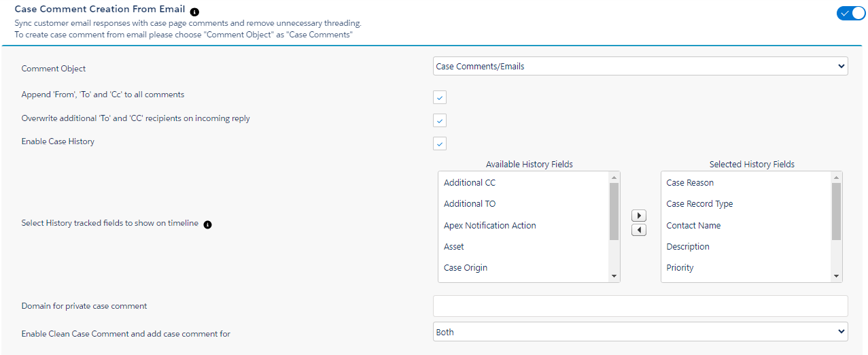Click up arrow of Selected History Fields scrollbar
868x355 pixels.
pos(836,177)
